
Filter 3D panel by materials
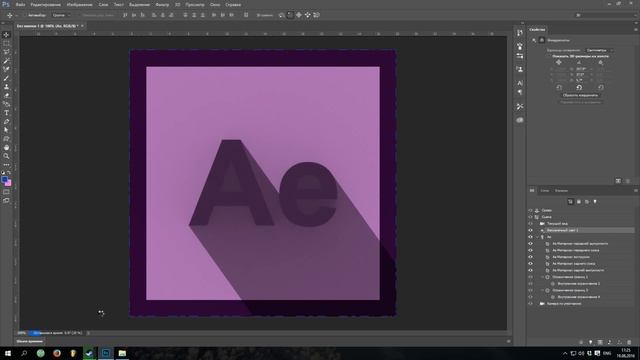pyautogui.click(x=587, y=202)
